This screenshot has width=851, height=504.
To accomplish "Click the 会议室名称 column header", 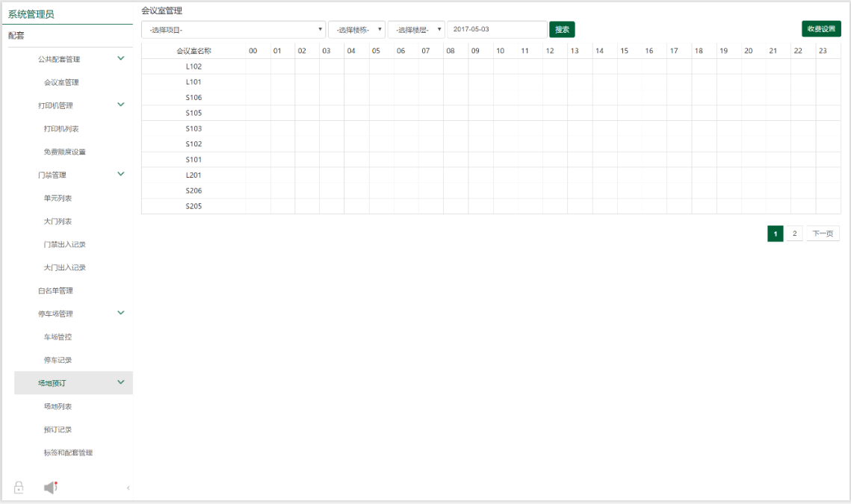I will click(x=194, y=51).
